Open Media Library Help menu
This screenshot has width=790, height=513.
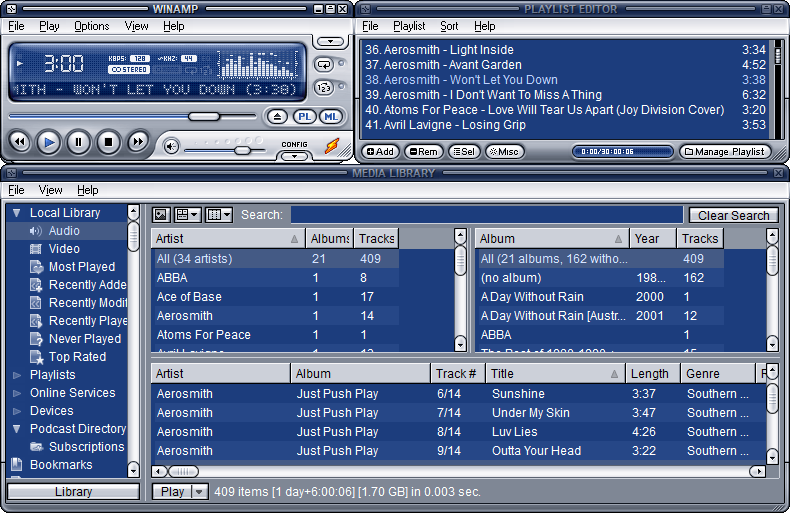coord(88,190)
